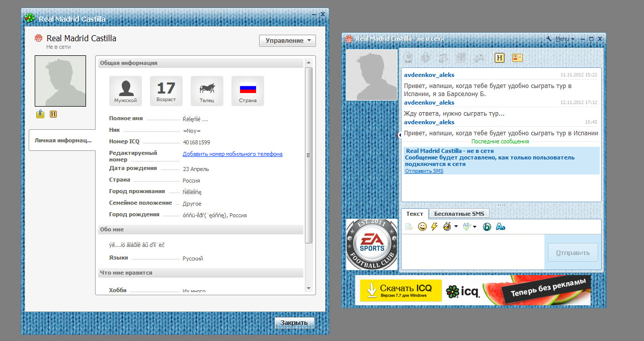Select the Личная информация side tab
The width and height of the screenshot is (644, 341).
[62, 140]
